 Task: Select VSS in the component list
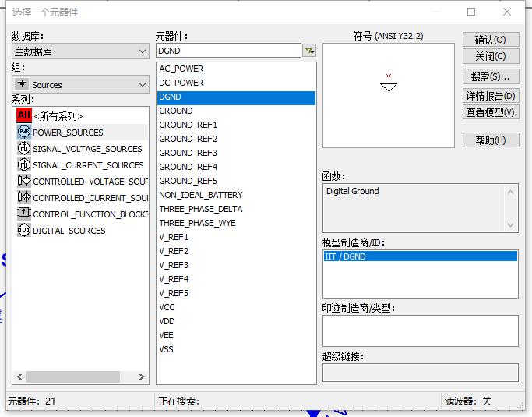click(x=236, y=349)
